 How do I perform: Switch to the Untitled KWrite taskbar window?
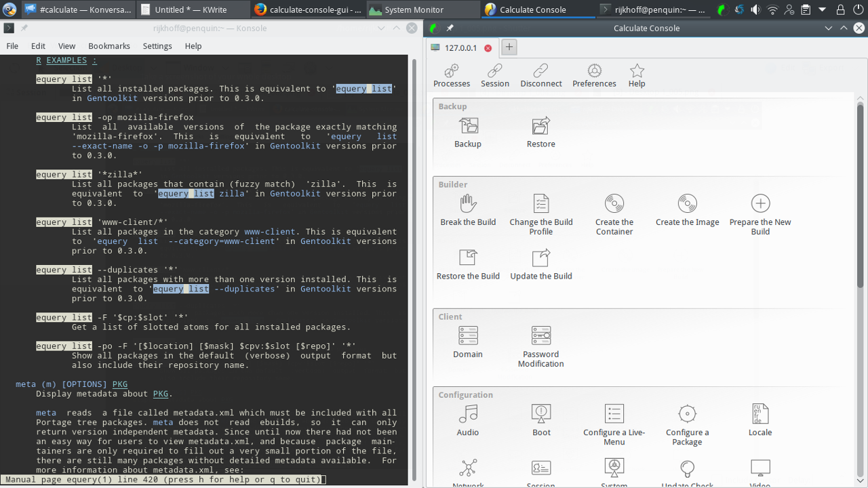point(192,9)
